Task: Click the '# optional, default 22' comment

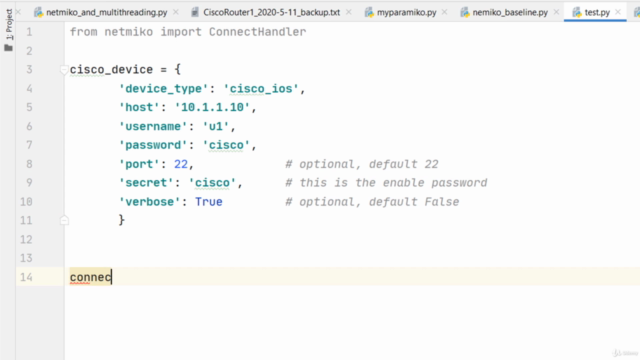Action: (362, 164)
